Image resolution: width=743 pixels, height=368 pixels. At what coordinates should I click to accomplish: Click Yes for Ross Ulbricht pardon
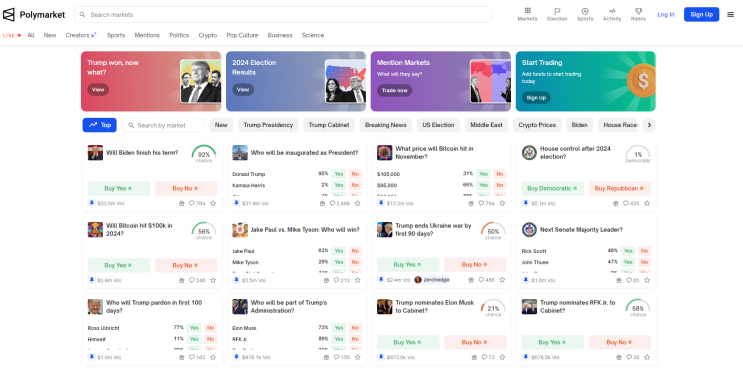[194, 328]
